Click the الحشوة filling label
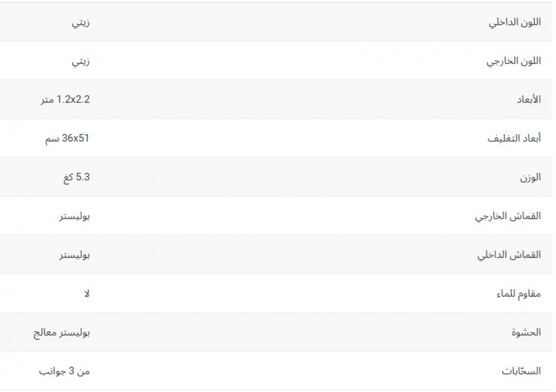The image size is (556, 392). [x=527, y=333]
